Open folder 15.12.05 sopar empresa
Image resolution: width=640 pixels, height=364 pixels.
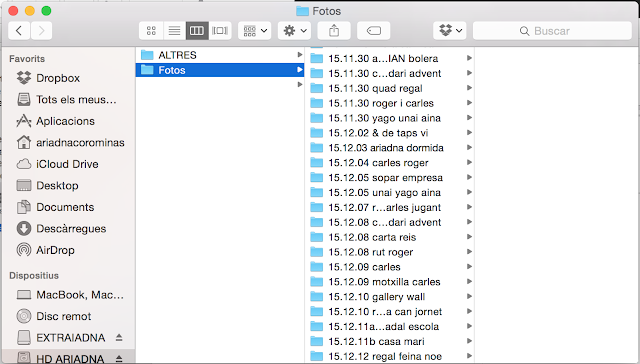coord(389,178)
